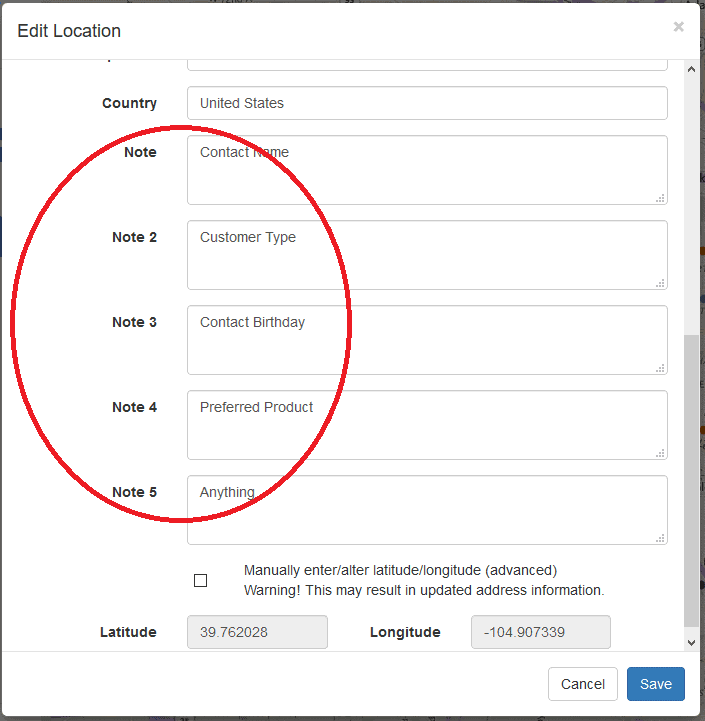Click the Note 3 field with Contact Birthday
Image resolution: width=705 pixels, height=721 pixels.
pos(427,340)
